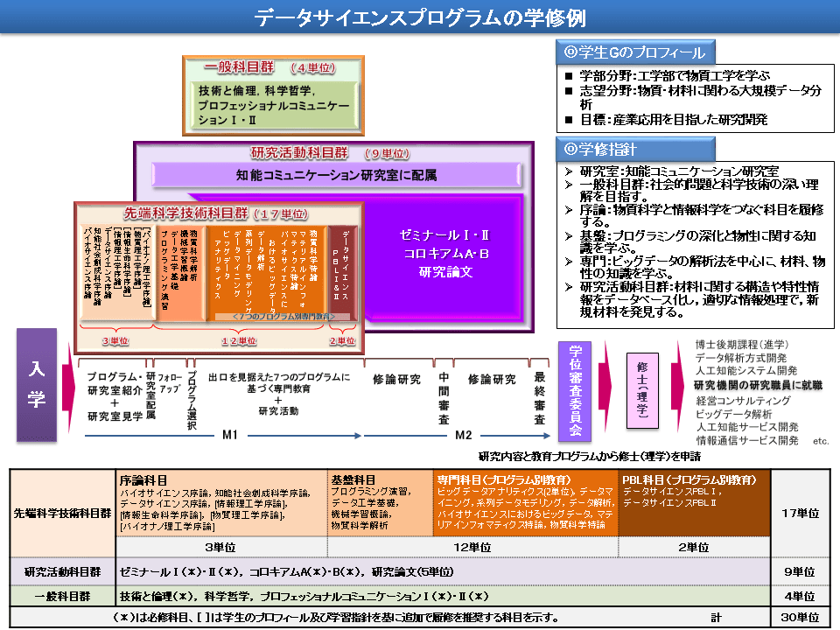
Task: Click the 一般科目群 table row label
Action: (63, 596)
